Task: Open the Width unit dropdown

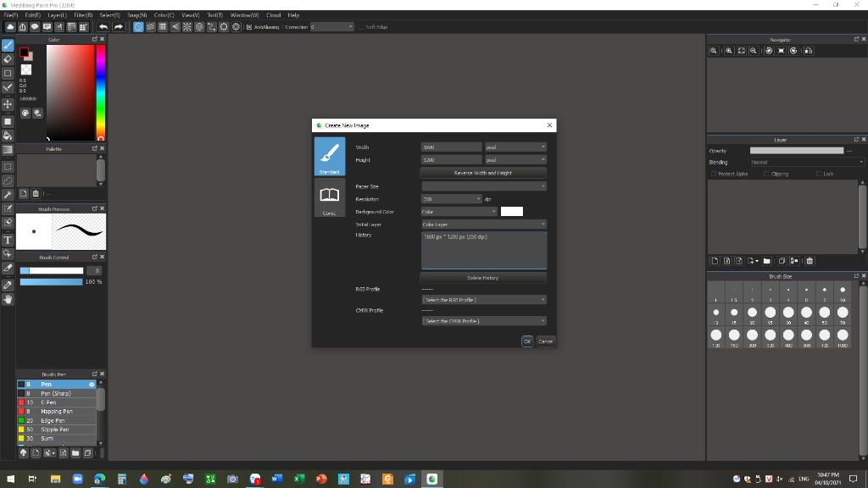Action: pos(515,147)
